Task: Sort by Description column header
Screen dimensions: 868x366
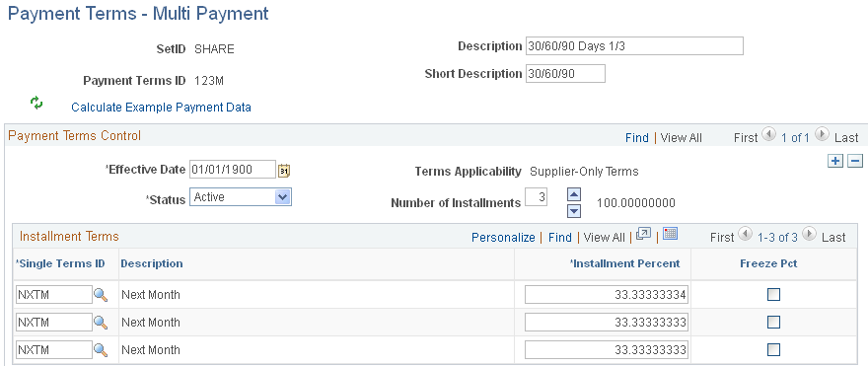Action: [152, 263]
